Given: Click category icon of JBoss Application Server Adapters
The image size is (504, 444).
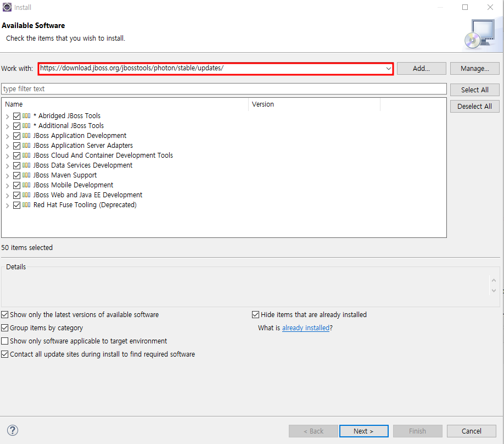Looking at the screenshot, I should (x=26, y=146).
